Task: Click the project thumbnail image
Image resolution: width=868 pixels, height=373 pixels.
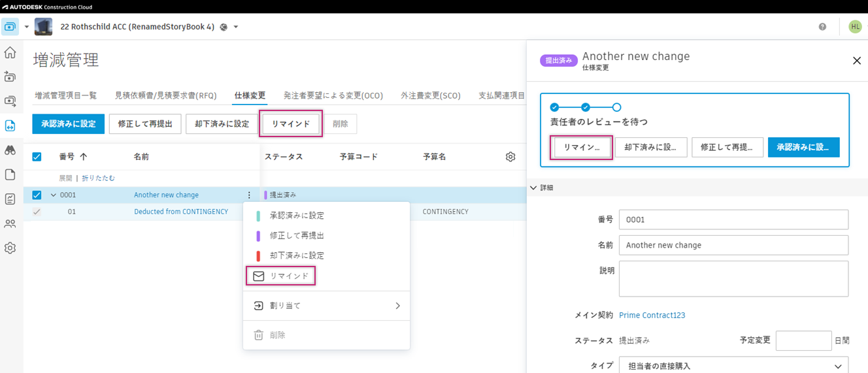Action: click(x=44, y=27)
